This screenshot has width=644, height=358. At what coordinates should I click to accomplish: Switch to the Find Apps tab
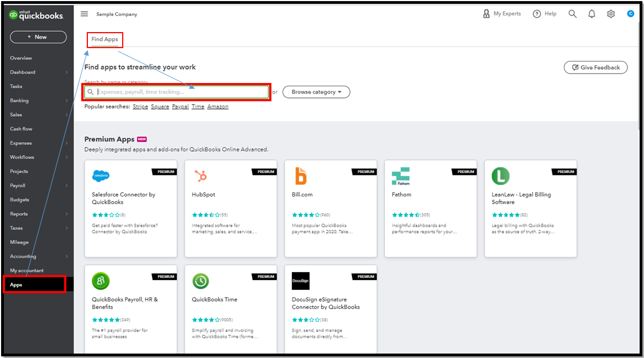104,39
